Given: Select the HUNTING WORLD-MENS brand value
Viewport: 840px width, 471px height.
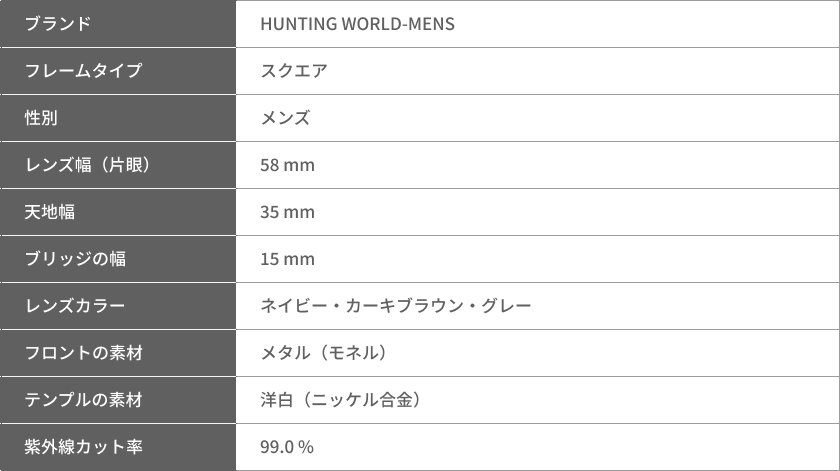Looking at the screenshot, I should pos(357,24).
